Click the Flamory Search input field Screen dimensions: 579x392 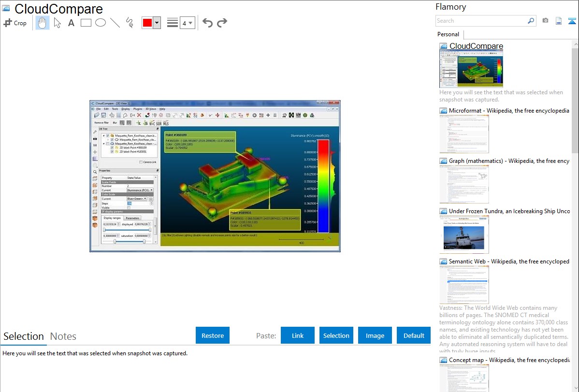point(481,21)
